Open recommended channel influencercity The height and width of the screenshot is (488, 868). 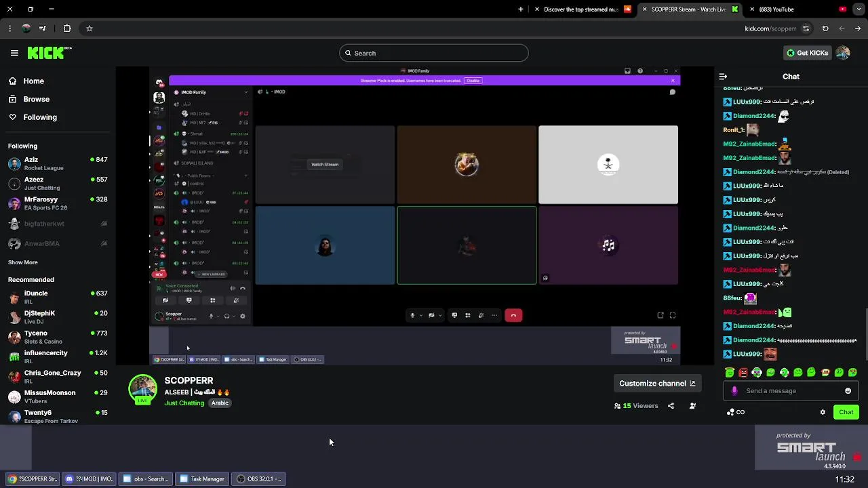[58, 357]
